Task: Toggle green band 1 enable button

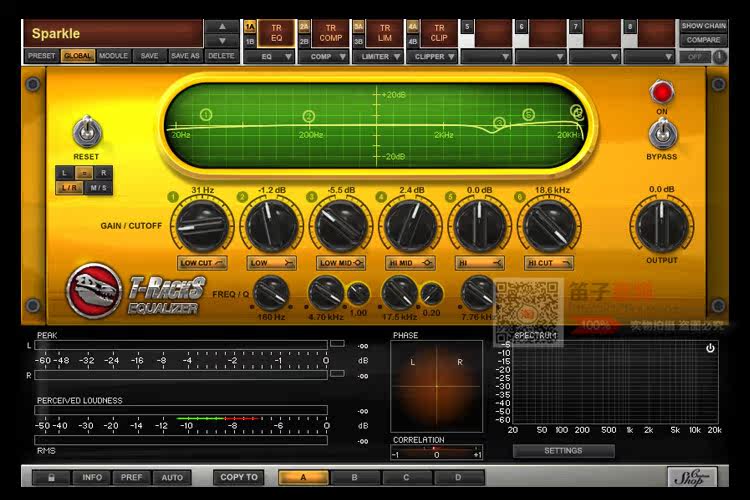Action: pos(173,197)
